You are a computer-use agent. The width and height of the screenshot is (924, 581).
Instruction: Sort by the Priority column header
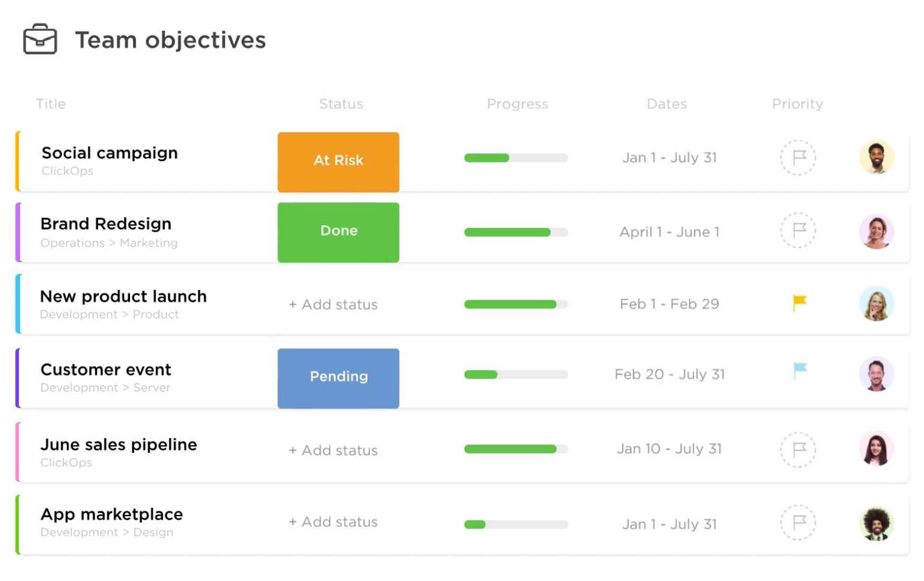click(x=797, y=104)
